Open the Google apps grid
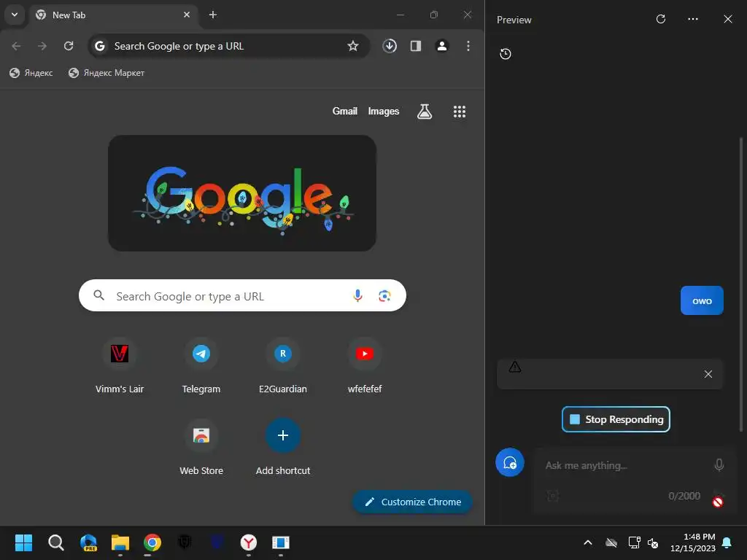The height and width of the screenshot is (560, 747). coord(460,112)
